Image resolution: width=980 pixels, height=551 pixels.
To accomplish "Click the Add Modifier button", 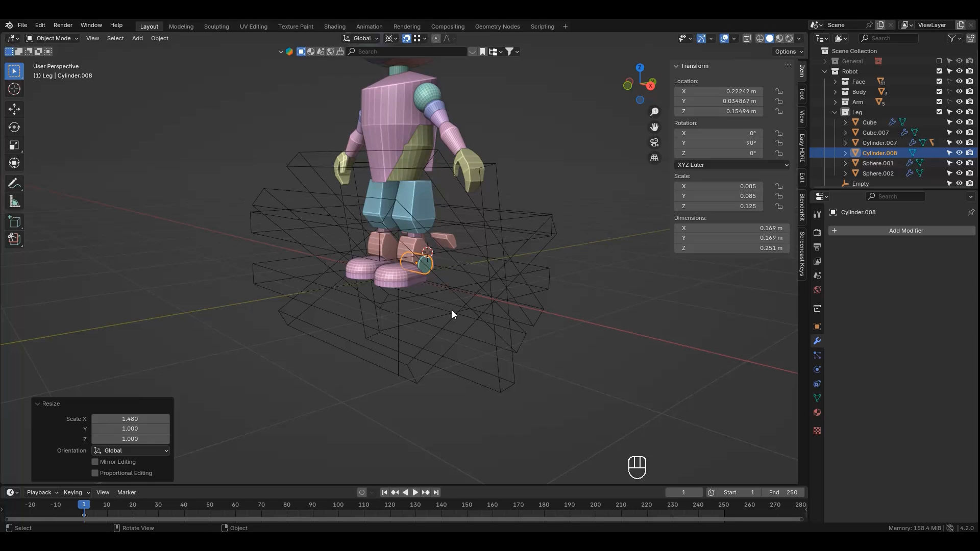I will pos(906,231).
